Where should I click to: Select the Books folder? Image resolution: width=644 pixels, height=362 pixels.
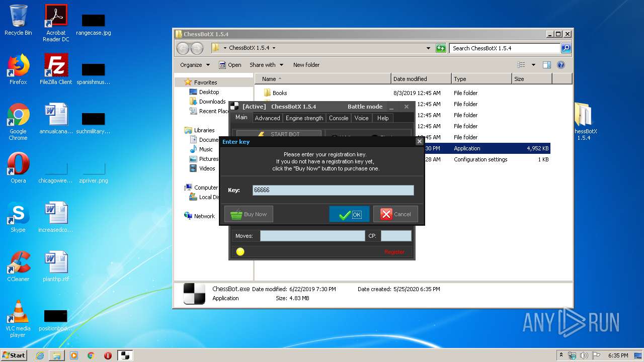pos(280,93)
